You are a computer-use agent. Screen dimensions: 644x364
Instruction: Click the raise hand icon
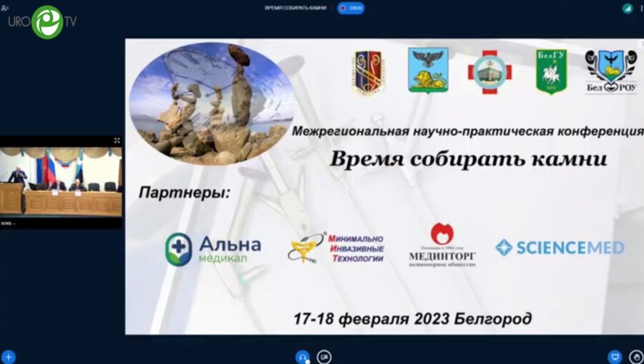pyautogui.click(x=635, y=356)
